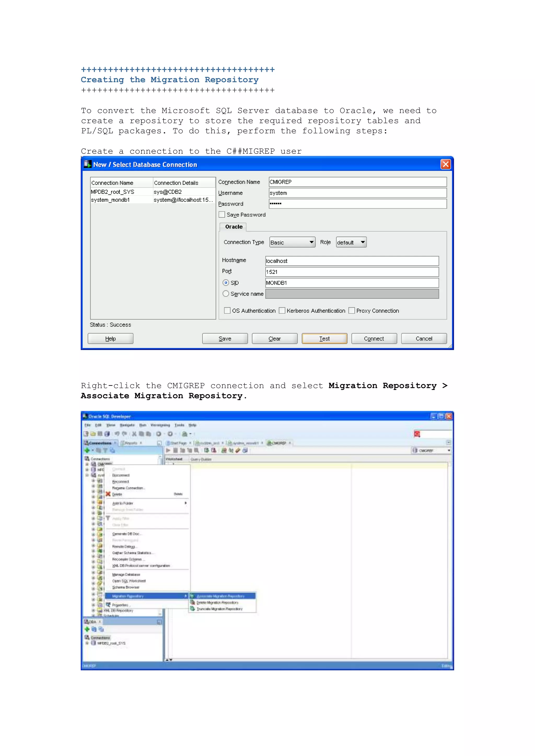Switch to the Query Builder tab
This screenshot has height=756, width=535.
(201, 459)
